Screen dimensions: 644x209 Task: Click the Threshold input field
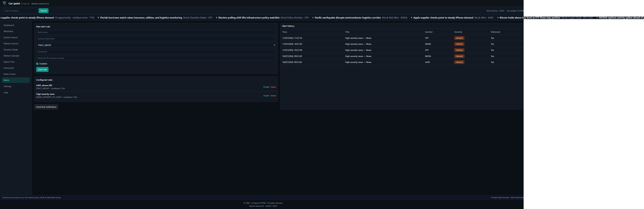[x=156, y=52]
